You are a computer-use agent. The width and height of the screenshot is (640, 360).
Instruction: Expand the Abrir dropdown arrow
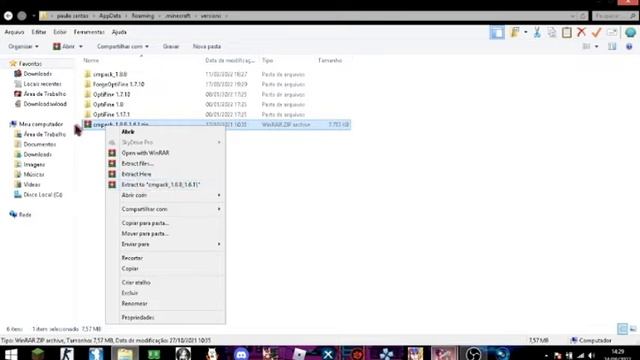pos(81,47)
